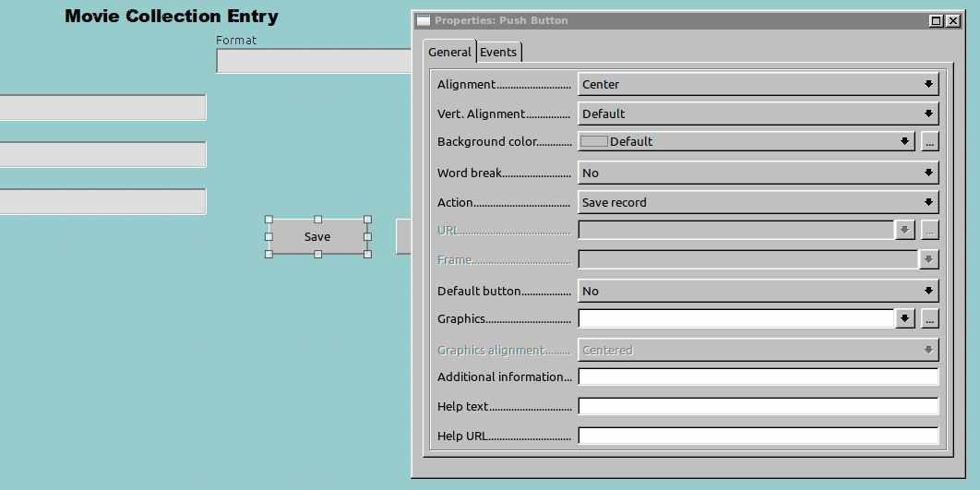Viewport: 980px width, 490px height.
Task: Click the Graphics path text field
Action: [735, 318]
